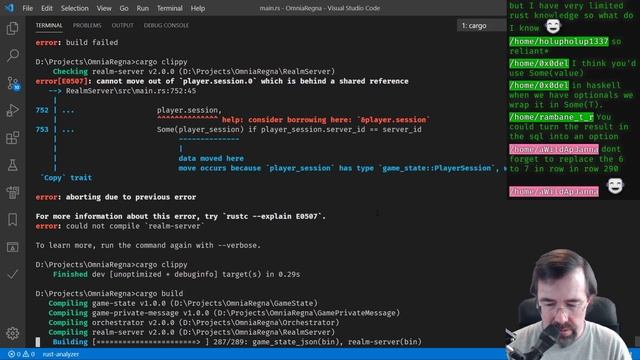The width and height of the screenshot is (640, 360).
Task: Click the checkmark icon in activity bar
Action: tap(13, 274)
